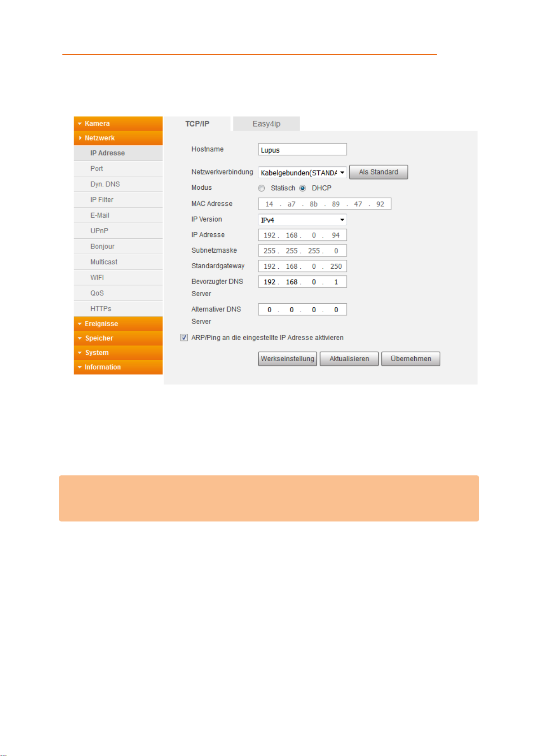Expand the Kamera menu section
Image resolution: width=535 pixels, height=756 pixels.
118,123
